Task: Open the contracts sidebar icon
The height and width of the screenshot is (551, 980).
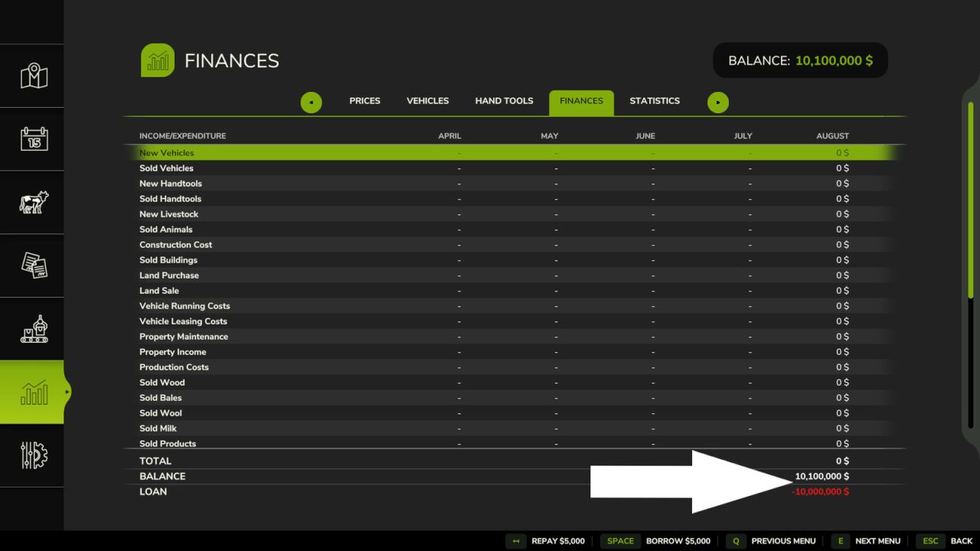Action: 34,266
